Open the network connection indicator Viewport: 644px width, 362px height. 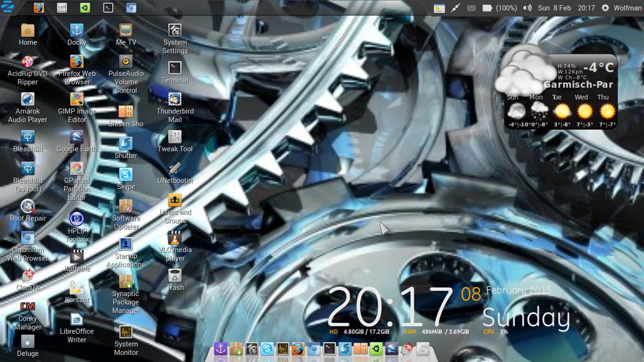[455, 8]
